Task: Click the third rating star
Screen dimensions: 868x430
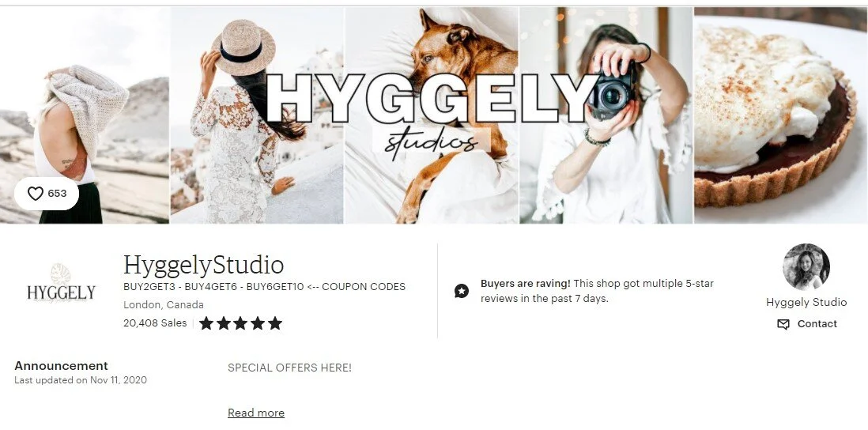Action: point(241,323)
